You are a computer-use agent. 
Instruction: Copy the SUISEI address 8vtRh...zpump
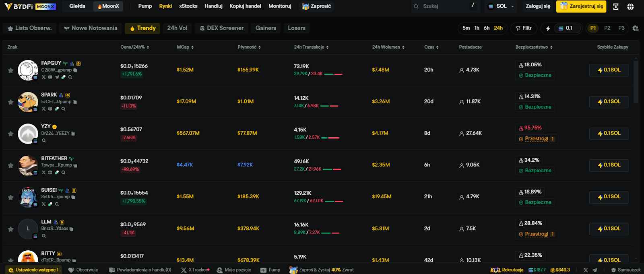73,197
